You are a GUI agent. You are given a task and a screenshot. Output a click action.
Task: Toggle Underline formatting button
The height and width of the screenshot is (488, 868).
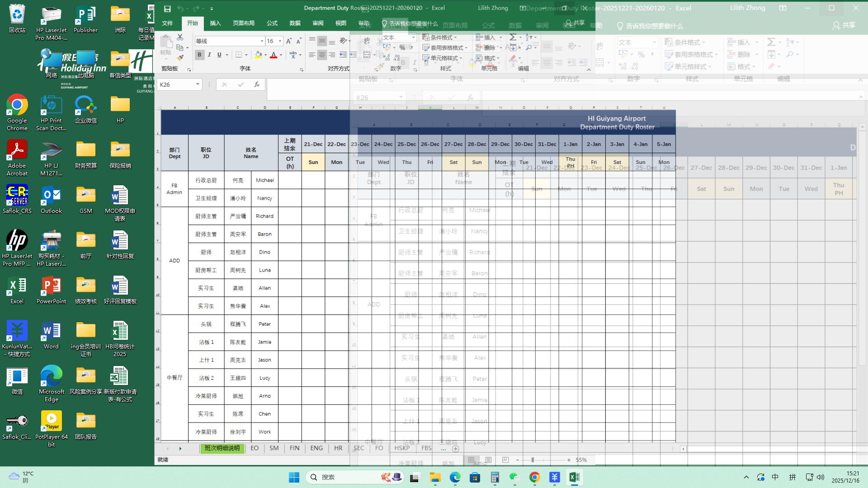[219, 55]
